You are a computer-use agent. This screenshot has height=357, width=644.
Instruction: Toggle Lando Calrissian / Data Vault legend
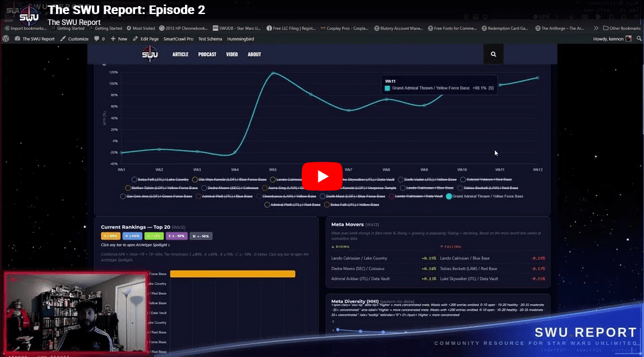[416, 196]
